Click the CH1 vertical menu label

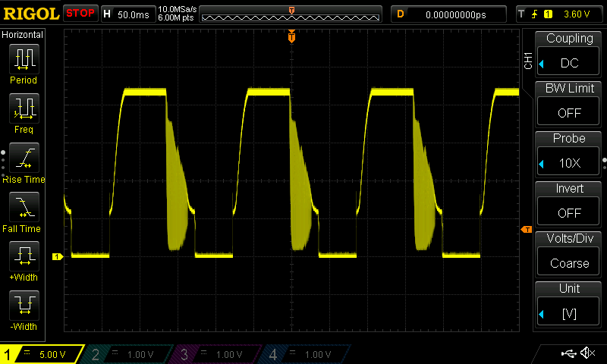tap(527, 61)
